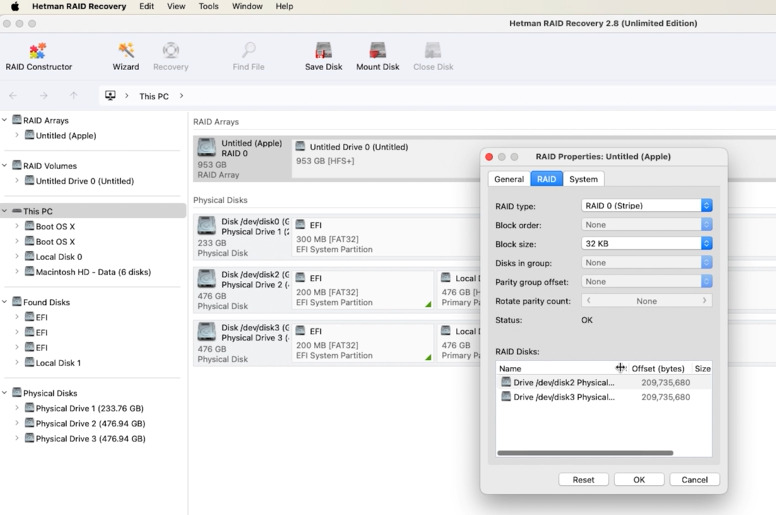Open the Hetman RAID Recovery app menu
The width and height of the screenshot is (776, 515).
(x=79, y=6)
